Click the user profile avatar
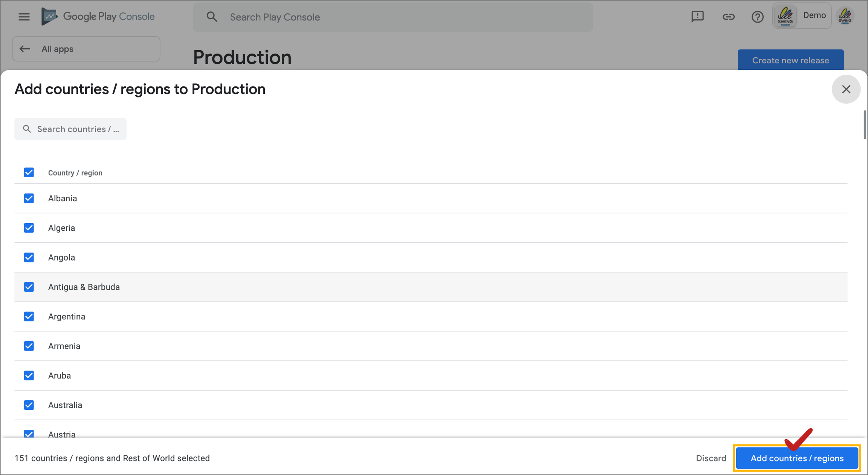Viewport: 868px width, 475px height. (x=845, y=16)
